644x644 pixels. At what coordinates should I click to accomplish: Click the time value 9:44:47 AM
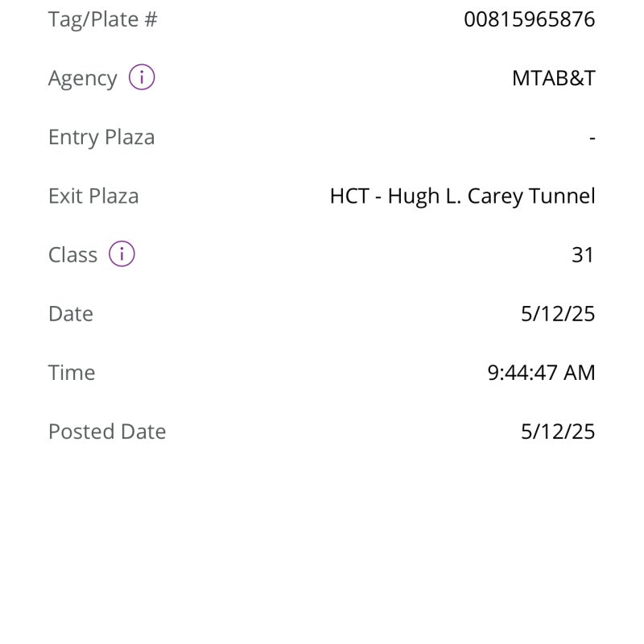541,373
